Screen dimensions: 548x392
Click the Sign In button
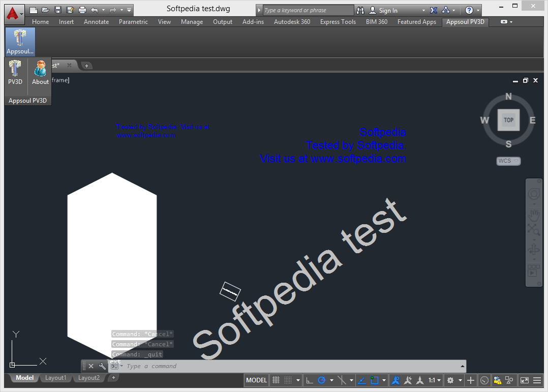[x=383, y=11]
